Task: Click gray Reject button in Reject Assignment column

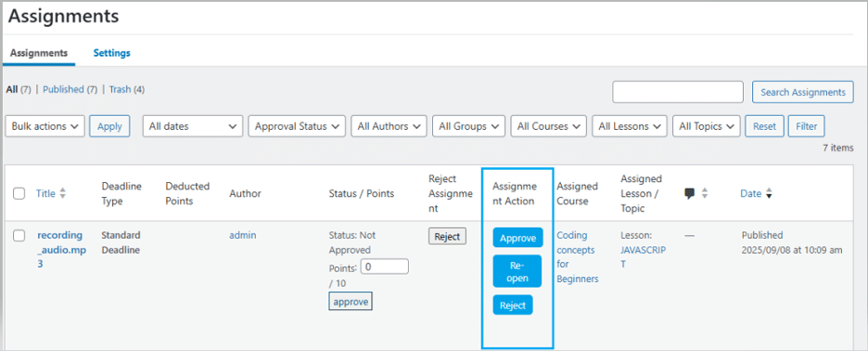Action: [x=447, y=237]
